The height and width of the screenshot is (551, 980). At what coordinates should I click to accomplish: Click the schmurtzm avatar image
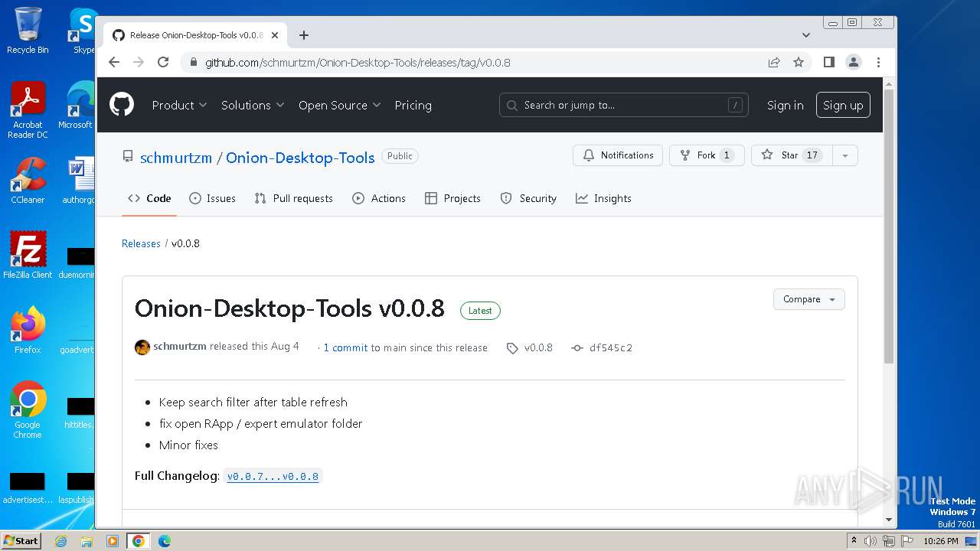pyautogui.click(x=142, y=347)
